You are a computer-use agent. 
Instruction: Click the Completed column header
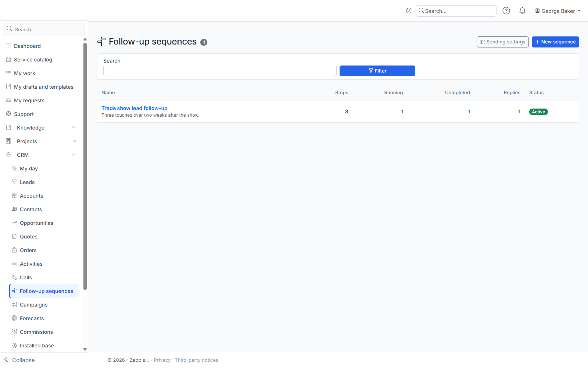pos(458,93)
